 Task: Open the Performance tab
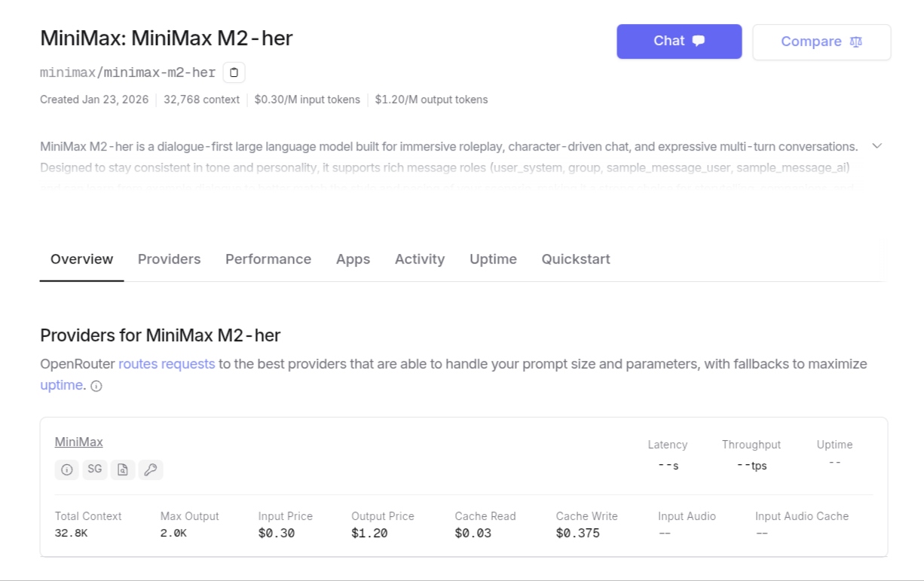268,259
